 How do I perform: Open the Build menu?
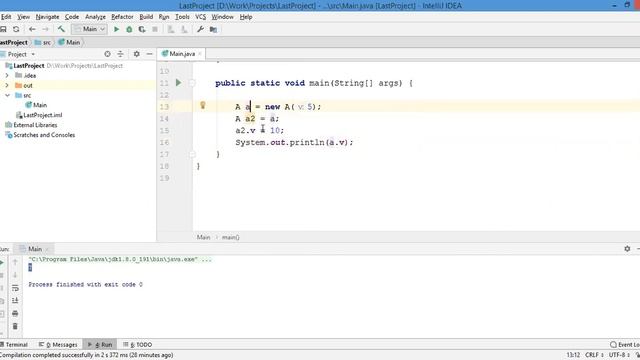pyautogui.click(x=146, y=17)
